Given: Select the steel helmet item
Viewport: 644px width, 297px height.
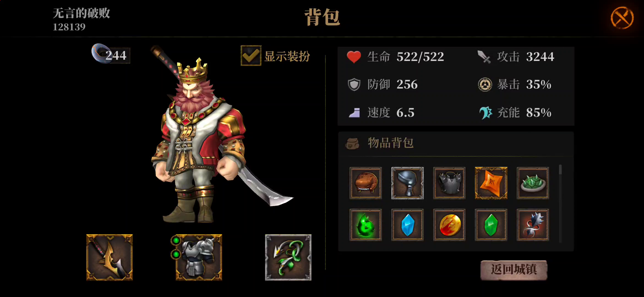Looking at the screenshot, I should point(407,183).
